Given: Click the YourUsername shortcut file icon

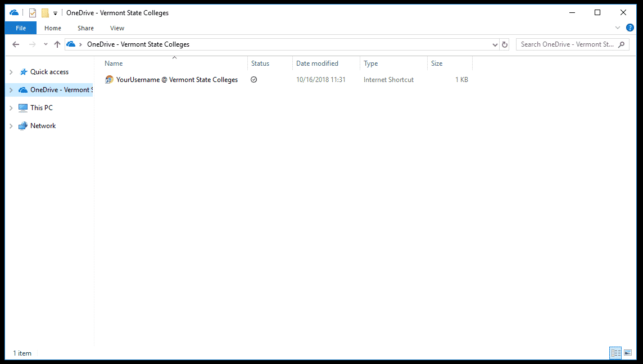Looking at the screenshot, I should [109, 80].
